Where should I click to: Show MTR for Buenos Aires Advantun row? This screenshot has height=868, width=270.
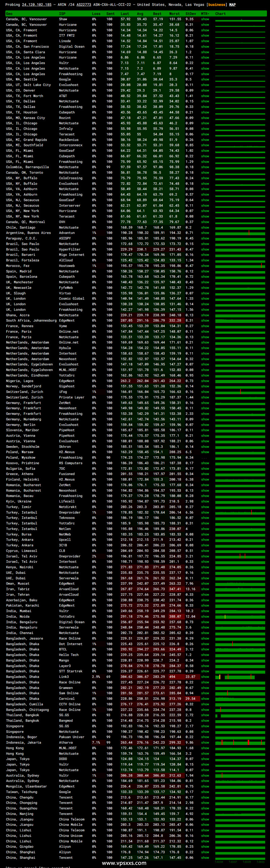(x=205, y=233)
